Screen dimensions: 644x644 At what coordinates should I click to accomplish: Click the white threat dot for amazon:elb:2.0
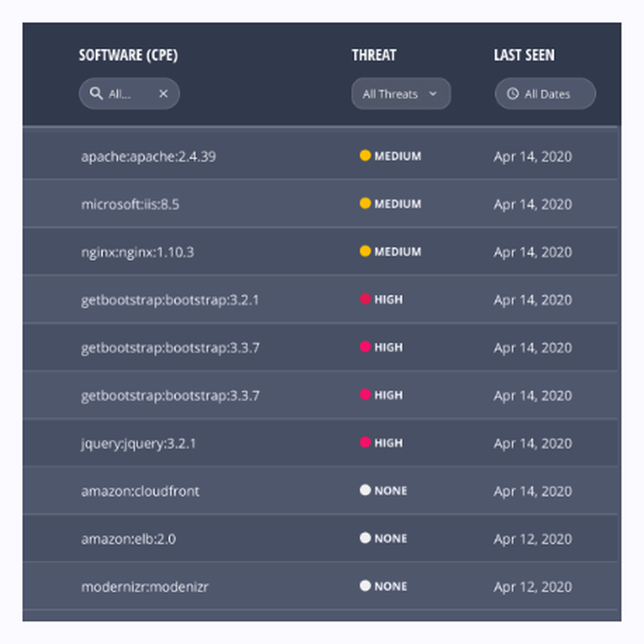[x=365, y=538]
